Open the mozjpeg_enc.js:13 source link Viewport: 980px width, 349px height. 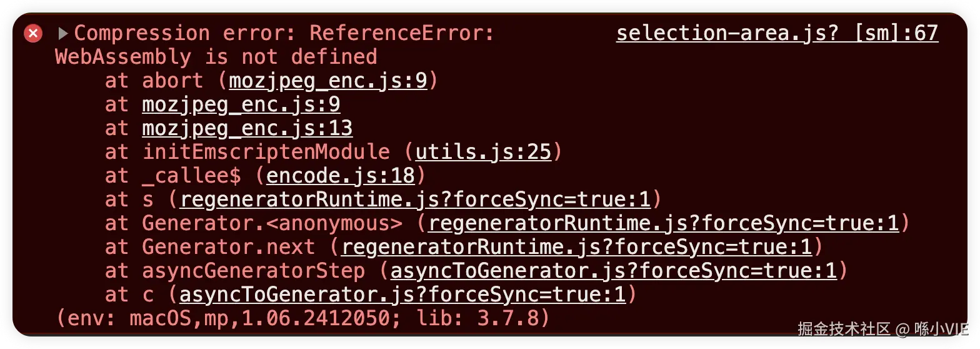[x=247, y=128]
